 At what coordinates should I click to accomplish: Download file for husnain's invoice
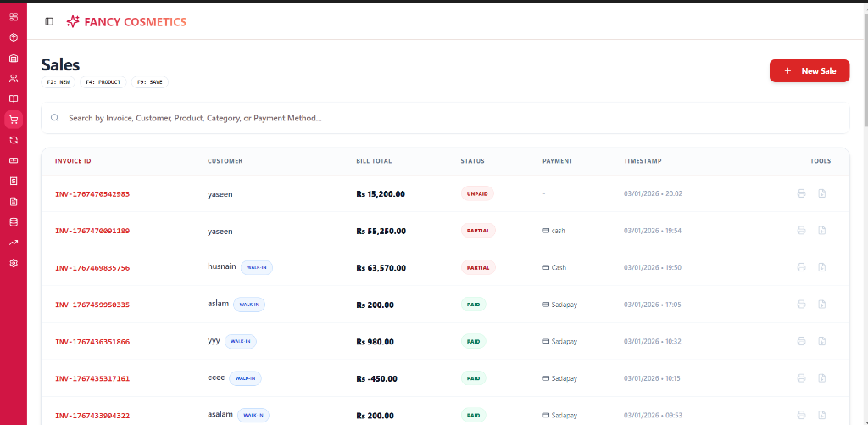[821, 267]
